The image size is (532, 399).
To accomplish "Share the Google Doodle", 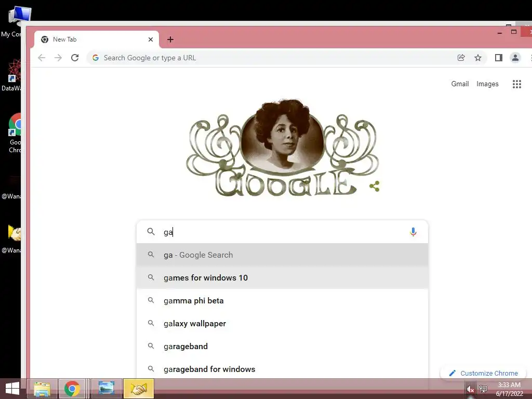I will coord(374,186).
